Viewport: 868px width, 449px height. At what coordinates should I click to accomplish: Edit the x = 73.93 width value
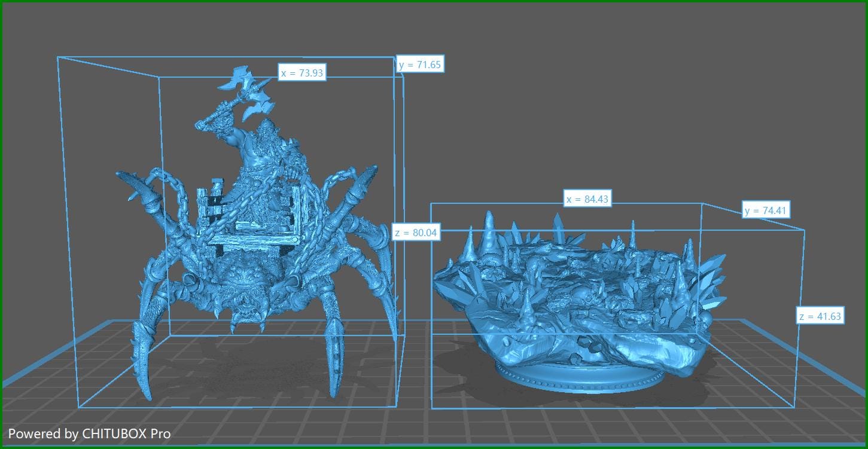click(302, 72)
